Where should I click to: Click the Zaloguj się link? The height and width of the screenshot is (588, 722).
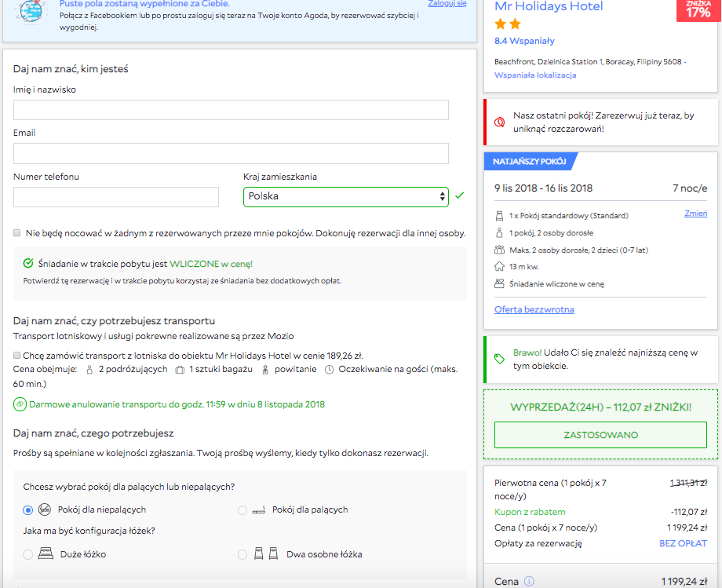447,4
